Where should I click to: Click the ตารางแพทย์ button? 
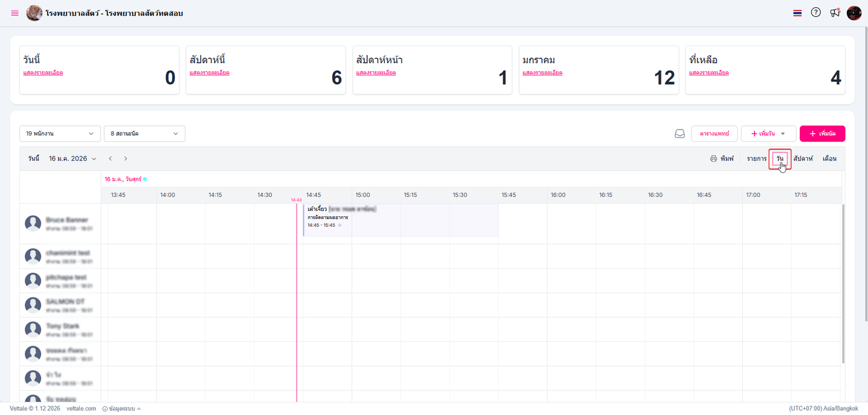tap(714, 134)
